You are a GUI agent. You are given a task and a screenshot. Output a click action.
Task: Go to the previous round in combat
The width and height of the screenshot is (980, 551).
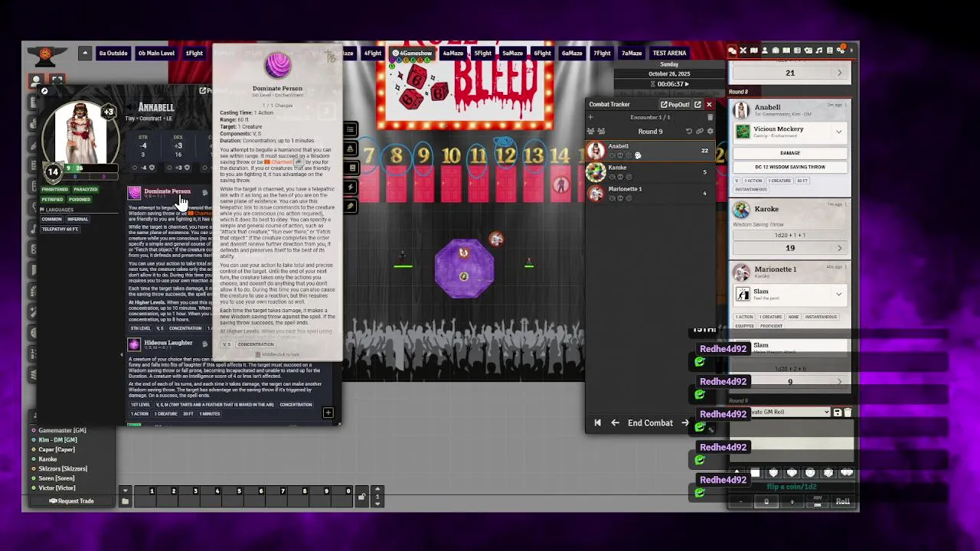pos(597,422)
